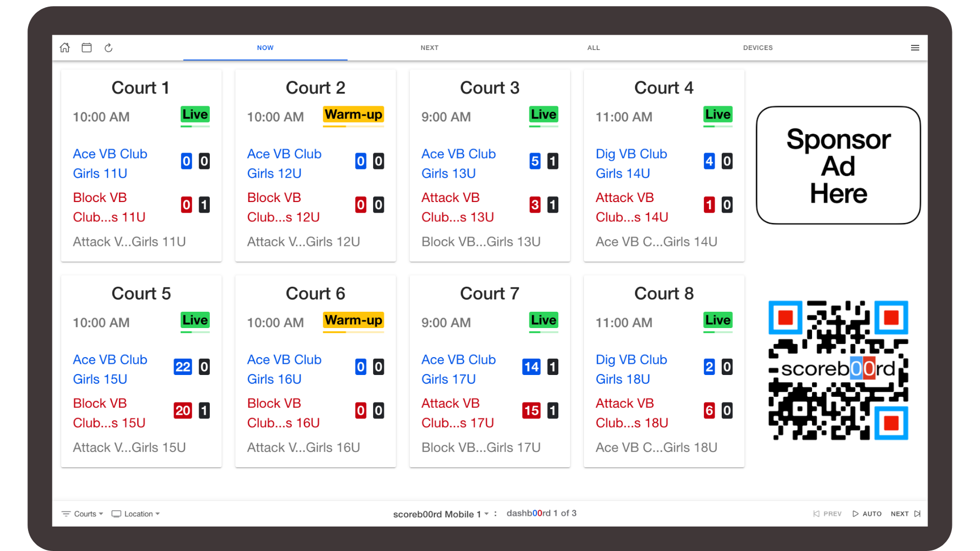Click the Court 6 Warm-up status badge
Screen dimensions: 980x551
pos(353,320)
